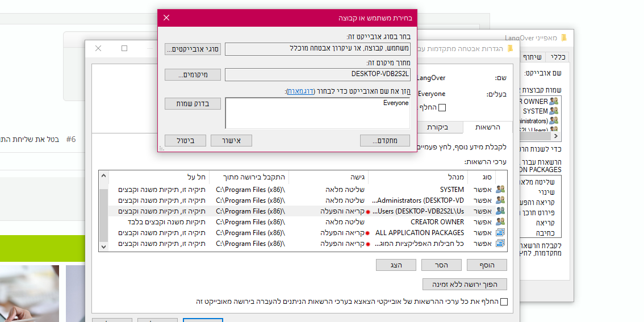The image size is (644, 322).
Task: Toggle the 'החלף' owner checkbox below Everyone
Action: [442, 107]
